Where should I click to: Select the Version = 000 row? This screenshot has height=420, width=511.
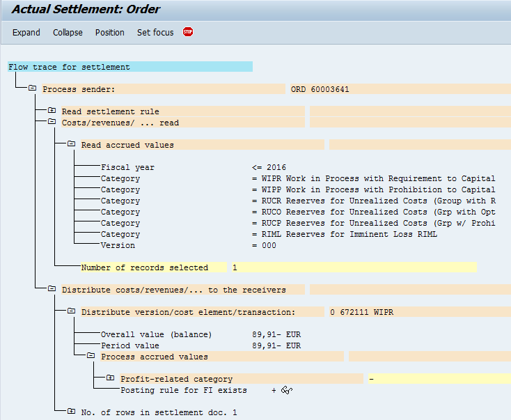point(189,245)
